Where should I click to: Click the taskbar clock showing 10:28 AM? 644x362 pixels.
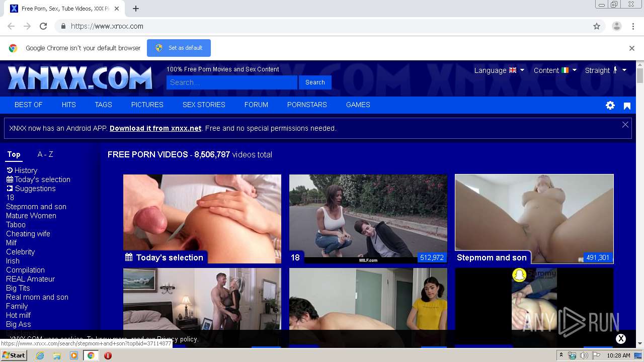[619, 355]
